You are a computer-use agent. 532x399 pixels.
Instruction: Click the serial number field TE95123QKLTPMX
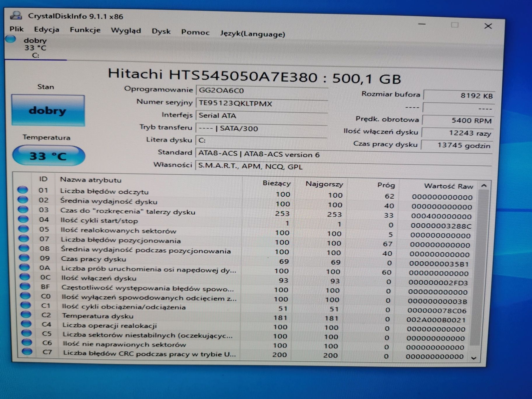click(x=262, y=103)
